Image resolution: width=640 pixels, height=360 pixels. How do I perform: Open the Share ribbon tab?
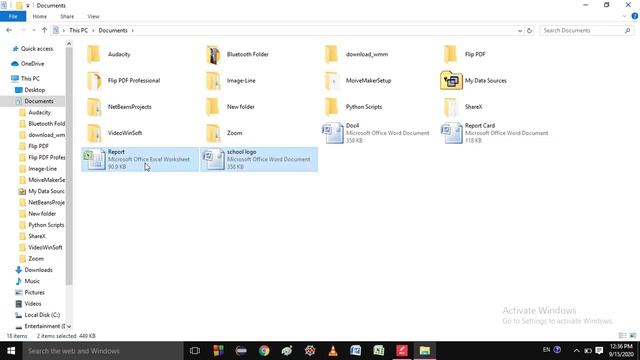pyautogui.click(x=67, y=16)
